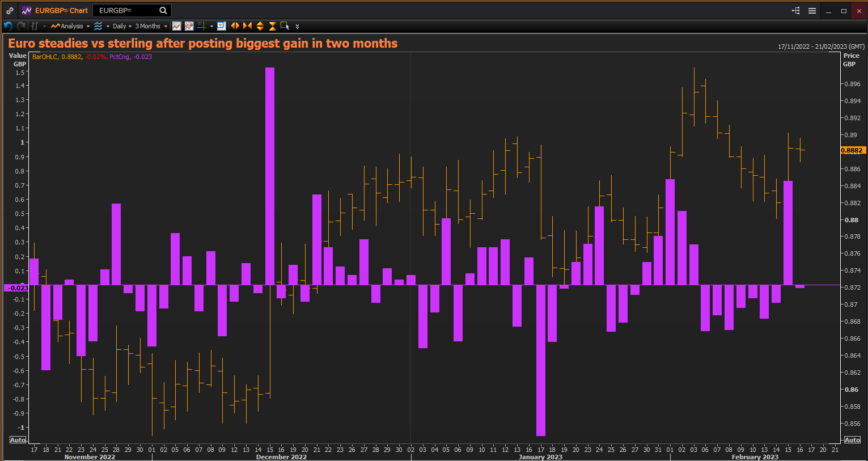Click the BarOHLC legend label
868x461 pixels.
(x=45, y=57)
